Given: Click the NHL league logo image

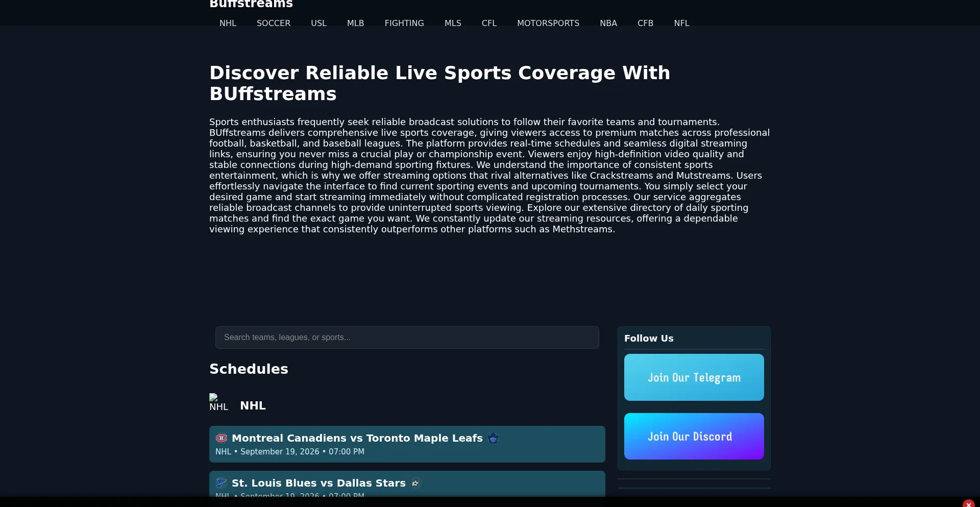Looking at the screenshot, I should coord(218,403).
